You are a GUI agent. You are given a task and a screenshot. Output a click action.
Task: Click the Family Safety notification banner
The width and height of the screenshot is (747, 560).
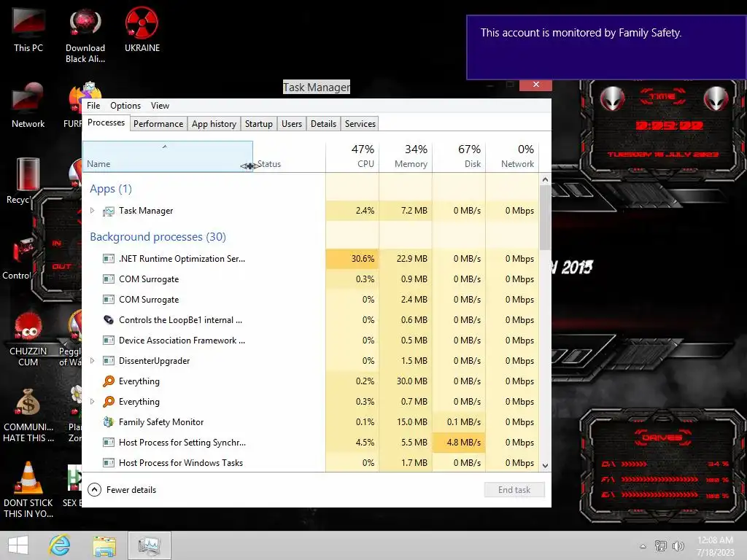click(x=606, y=47)
